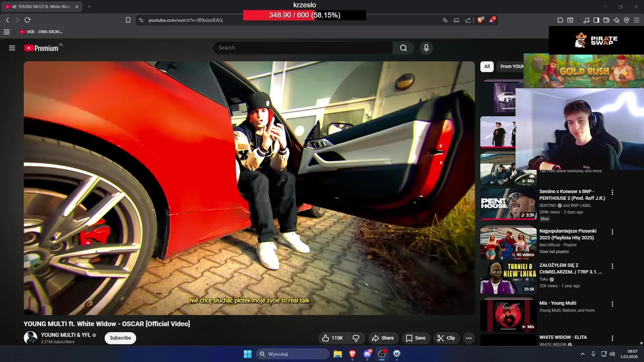Screen dimensions: 644x362
Task: Subscribe to YOUNG MULTI & YFL channel
Action: [120, 338]
